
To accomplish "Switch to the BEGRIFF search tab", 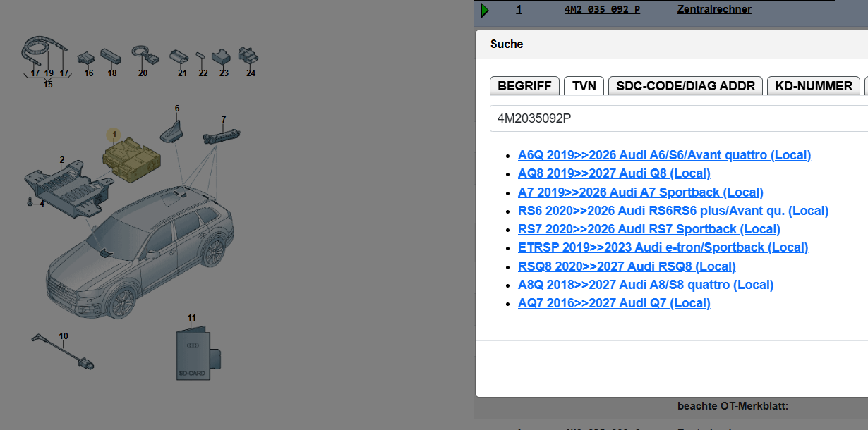I will click(x=524, y=86).
